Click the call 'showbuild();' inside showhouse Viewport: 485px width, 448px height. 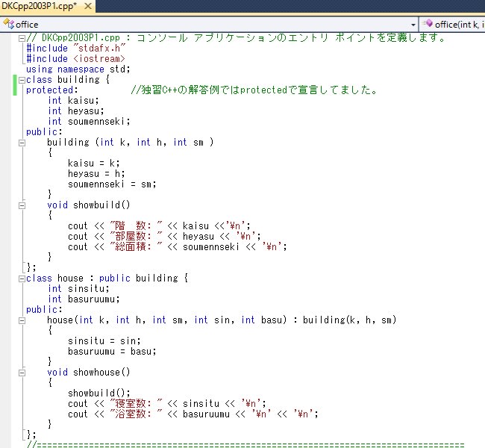pos(99,393)
